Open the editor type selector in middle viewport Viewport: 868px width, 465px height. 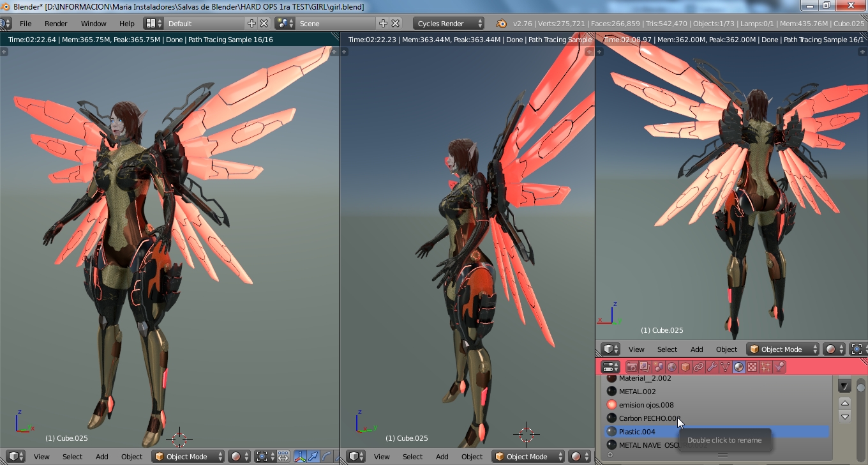(355, 457)
